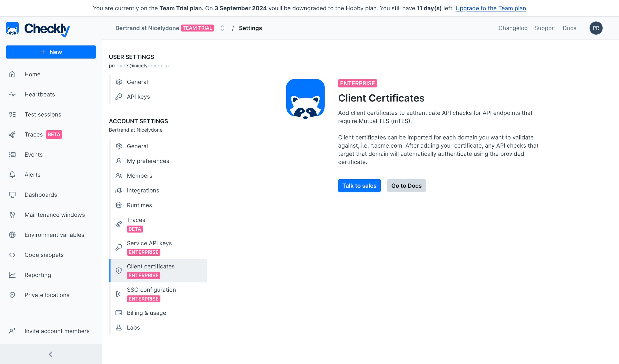Screen dimensions: 619x364
Task: Click the API keys key icon
Action: pyautogui.click(x=119, y=97)
